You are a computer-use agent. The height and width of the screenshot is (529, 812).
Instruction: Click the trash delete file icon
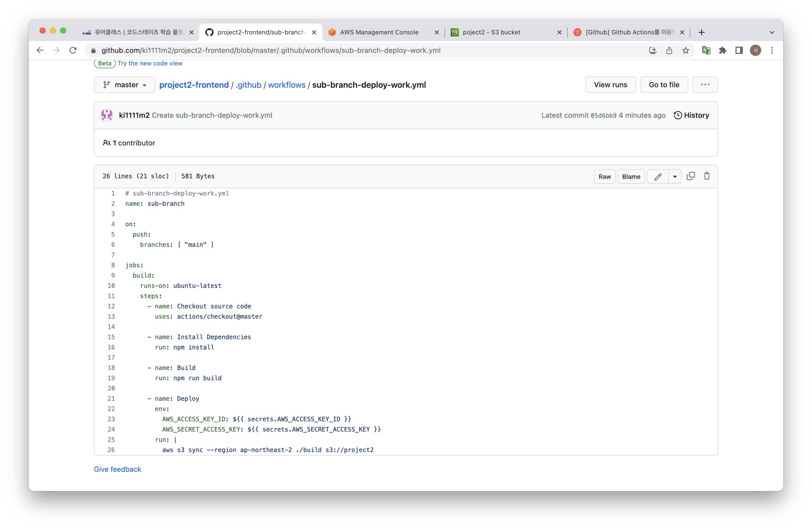coord(707,176)
